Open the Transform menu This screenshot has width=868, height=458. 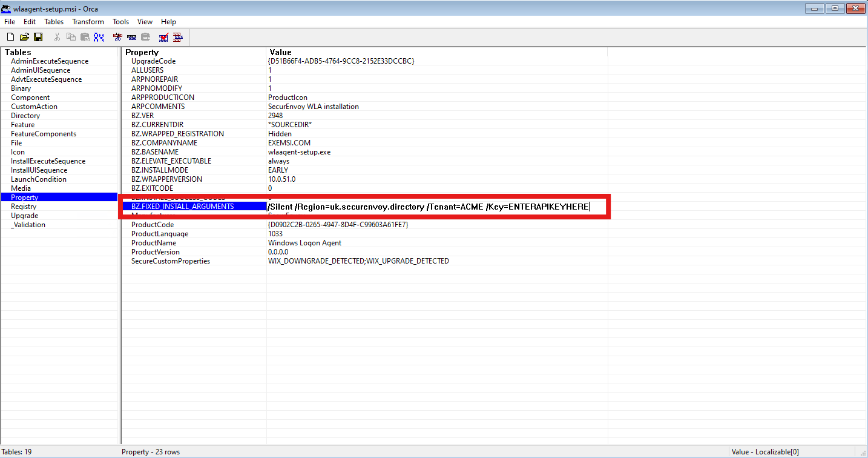pos(87,21)
